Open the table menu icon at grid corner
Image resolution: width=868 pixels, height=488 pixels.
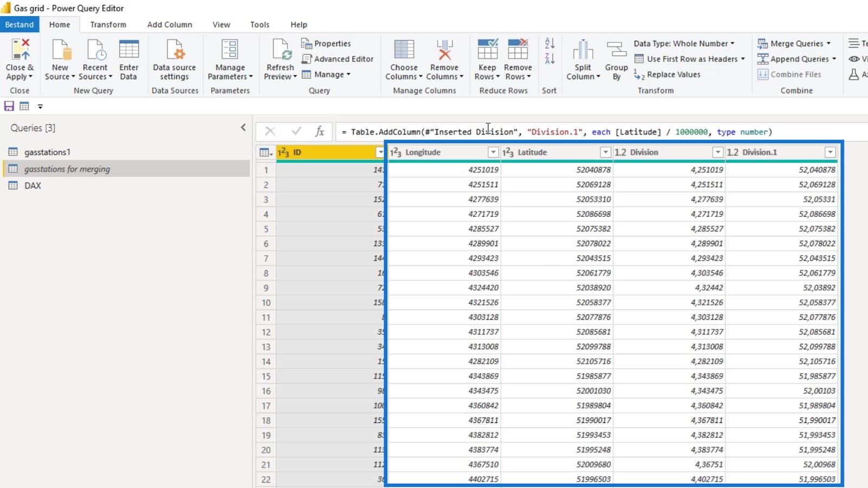(266, 152)
